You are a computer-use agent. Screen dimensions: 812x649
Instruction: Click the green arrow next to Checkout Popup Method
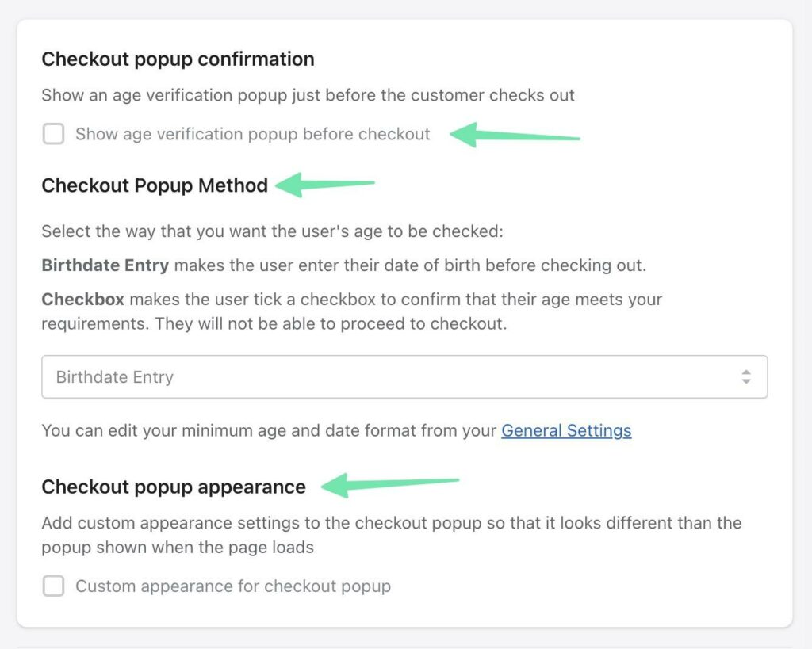pyautogui.click(x=324, y=185)
